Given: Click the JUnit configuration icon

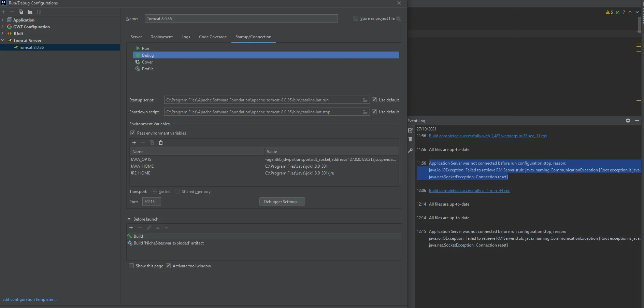Looking at the screenshot, I should [10, 33].
